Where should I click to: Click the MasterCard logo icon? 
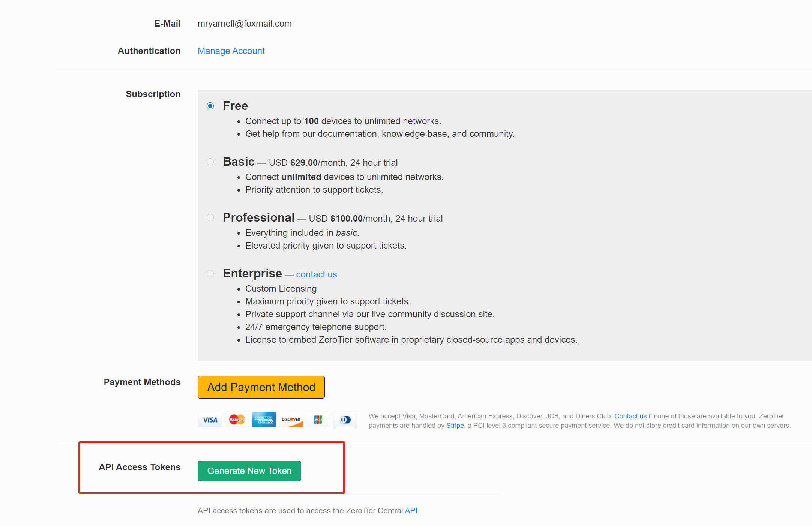[237, 420]
